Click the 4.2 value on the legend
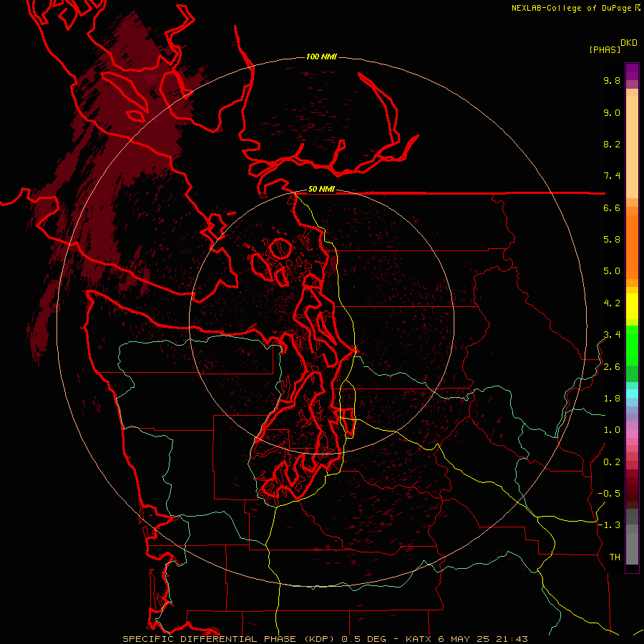644x644 pixels. (612, 303)
